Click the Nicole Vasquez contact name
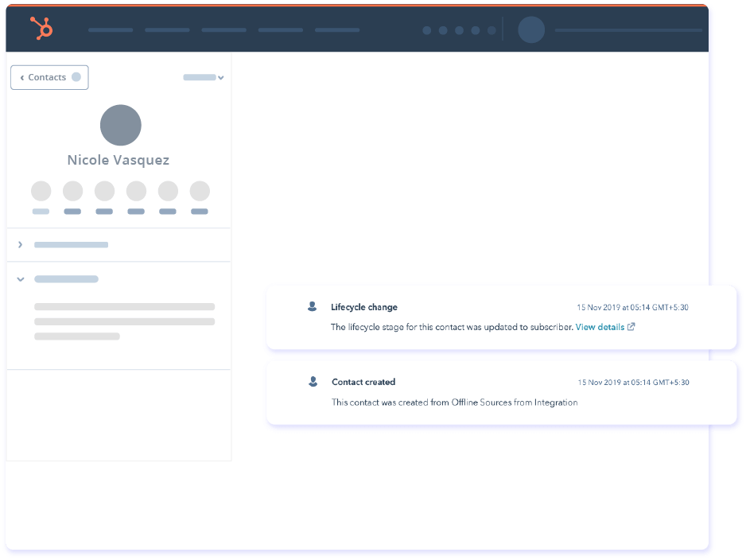Screen dimensions: 746x560 click(119, 160)
